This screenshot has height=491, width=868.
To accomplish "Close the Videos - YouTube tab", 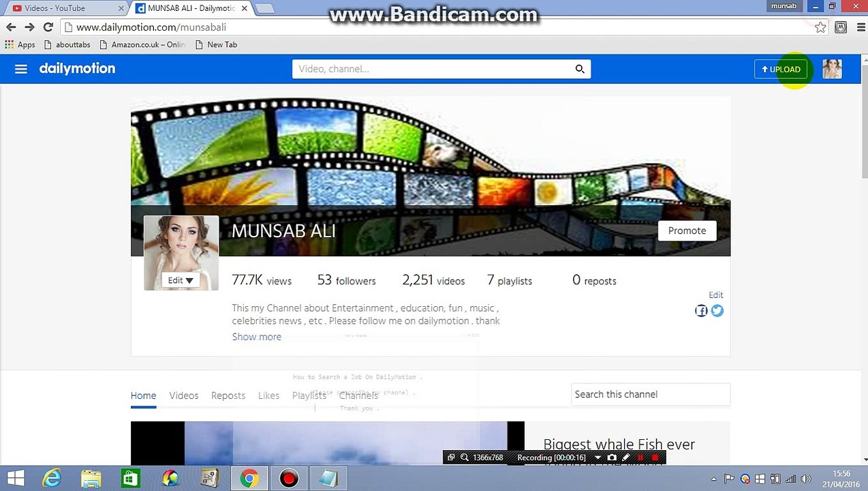I will (x=121, y=8).
